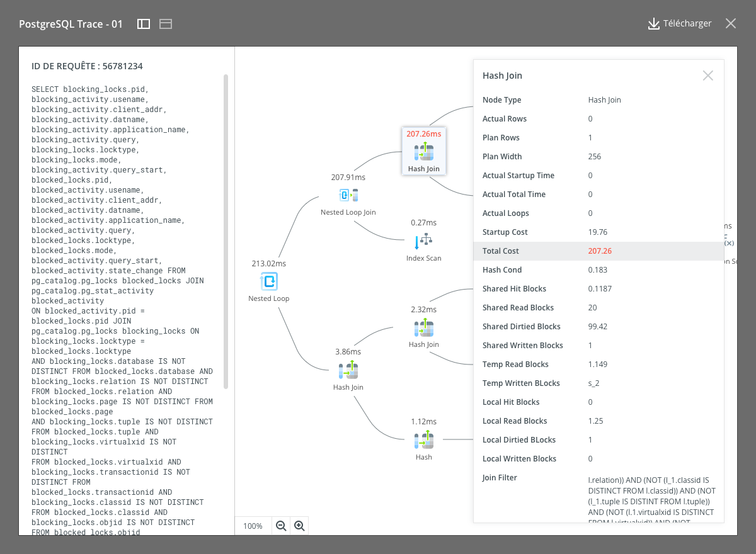Switch to stacked panel layout view
Image resolution: width=756 pixels, height=554 pixels.
(166, 24)
